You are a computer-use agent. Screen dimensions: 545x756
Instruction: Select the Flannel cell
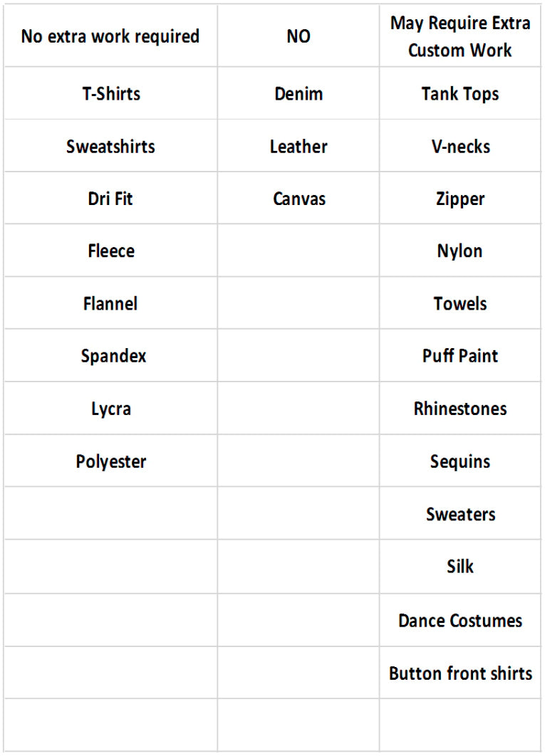[x=110, y=304]
